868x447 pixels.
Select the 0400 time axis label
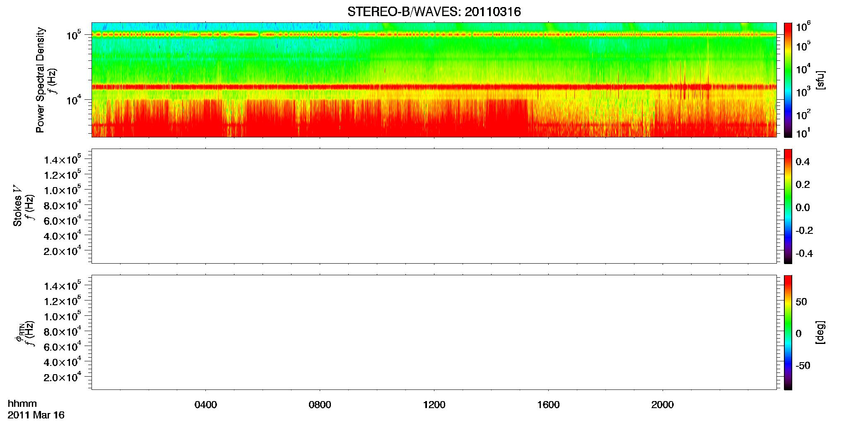click(x=206, y=405)
